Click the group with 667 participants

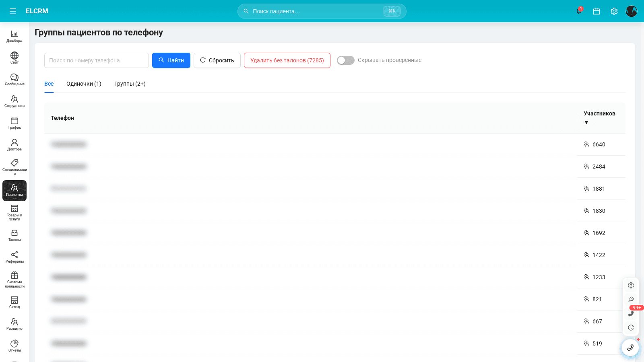(335, 321)
